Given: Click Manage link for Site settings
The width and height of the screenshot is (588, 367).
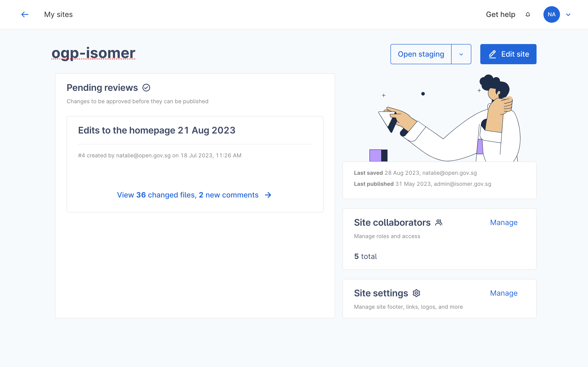Looking at the screenshot, I should click(x=504, y=293).
